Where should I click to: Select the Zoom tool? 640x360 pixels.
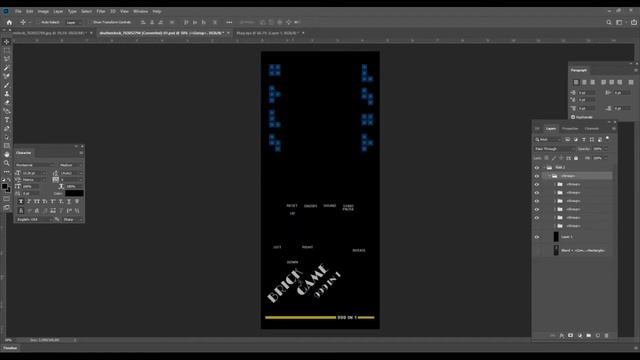[7, 163]
